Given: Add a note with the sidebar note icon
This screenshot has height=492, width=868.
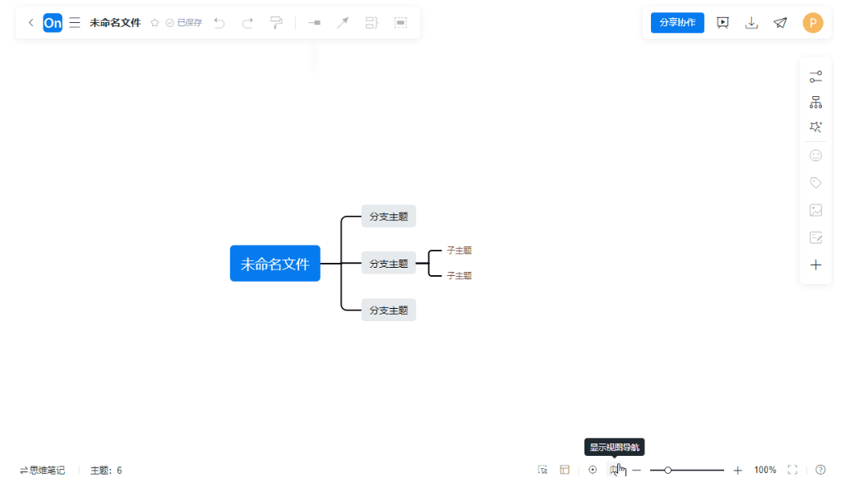Looking at the screenshot, I should pos(815,237).
